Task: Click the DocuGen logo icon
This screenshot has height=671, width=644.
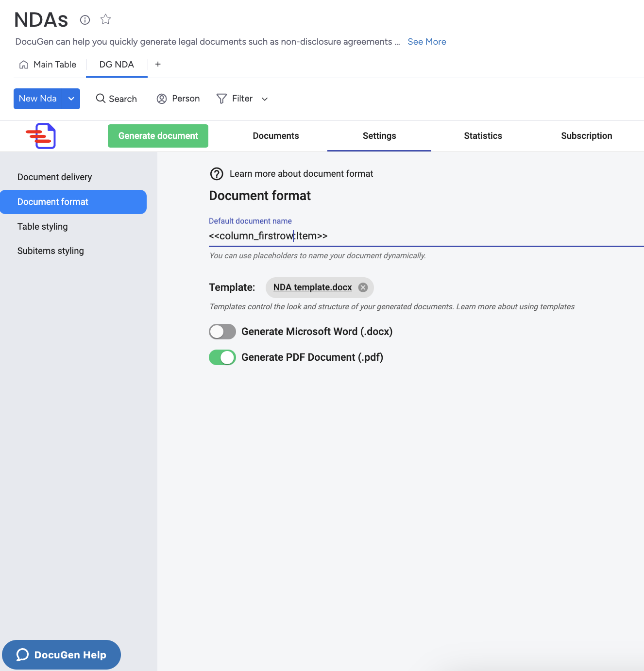Action: pos(41,136)
